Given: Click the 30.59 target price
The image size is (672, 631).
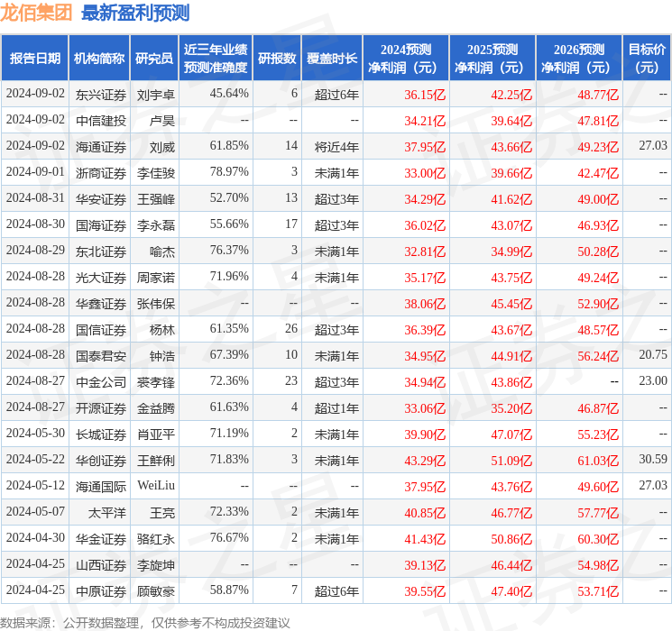Looking at the screenshot, I should pyautogui.click(x=653, y=459).
